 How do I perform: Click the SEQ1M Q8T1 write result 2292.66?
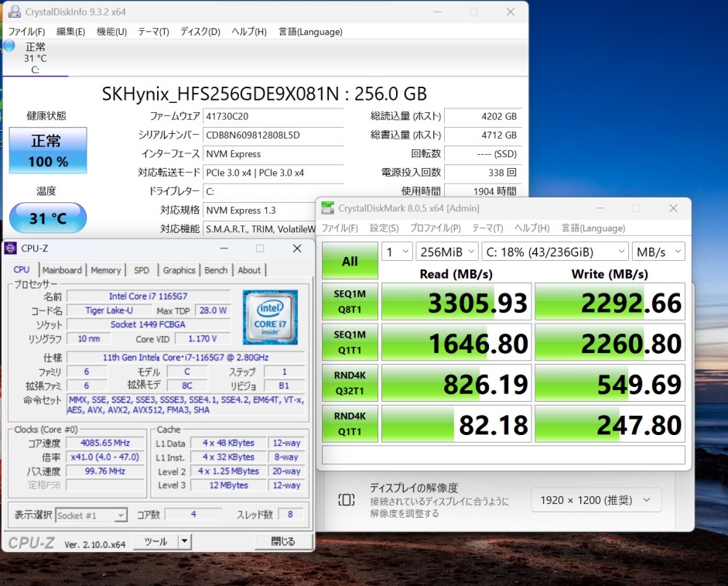pyautogui.click(x=610, y=302)
